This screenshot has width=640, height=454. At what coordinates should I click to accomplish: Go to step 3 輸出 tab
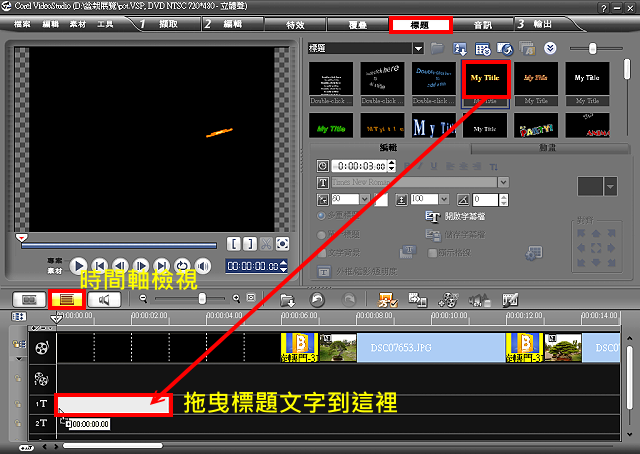tap(542, 24)
